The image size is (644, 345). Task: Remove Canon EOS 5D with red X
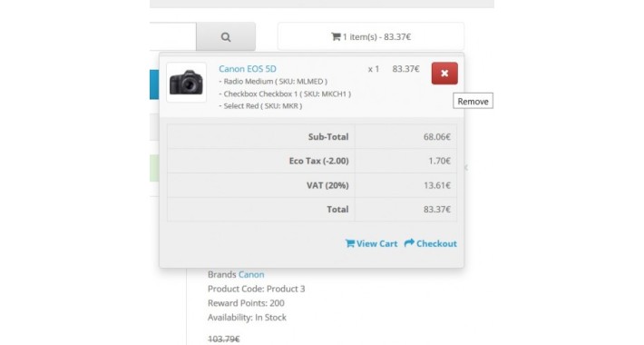pyautogui.click(x=444, y=74)
